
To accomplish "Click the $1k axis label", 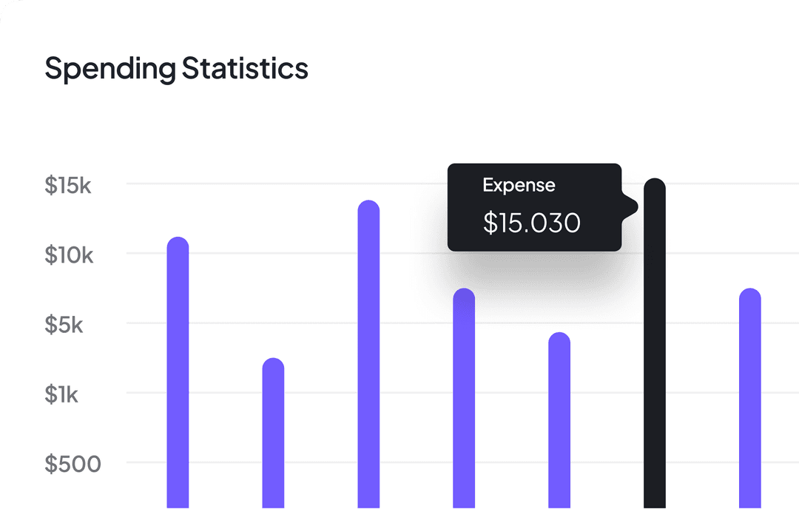I will point(61,394).
